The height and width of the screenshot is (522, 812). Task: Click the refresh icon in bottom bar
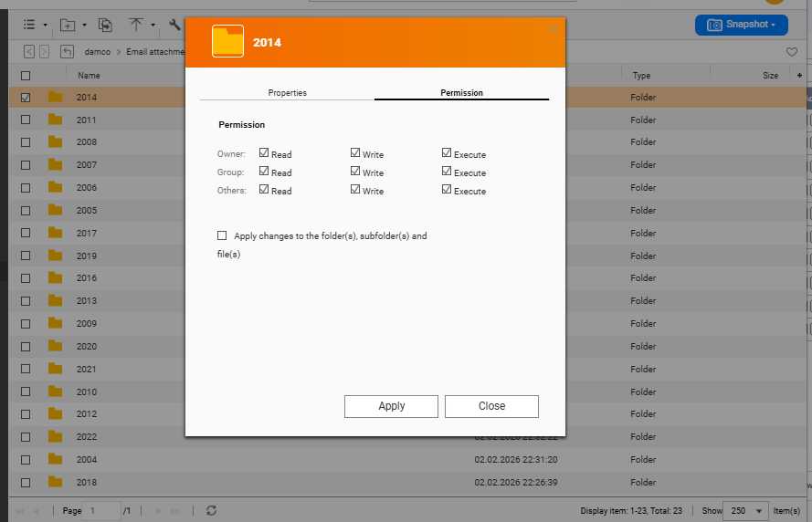(212, 510)
